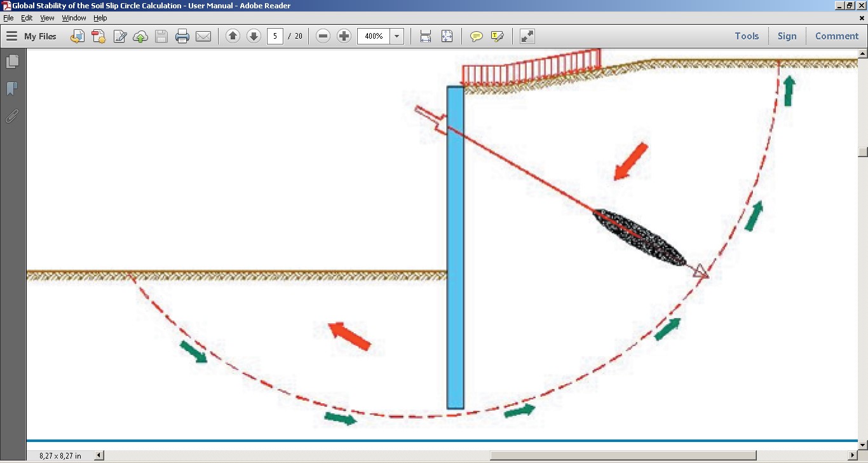
Task: Open the Attachments paperclip panel
Action: [12, 116]
